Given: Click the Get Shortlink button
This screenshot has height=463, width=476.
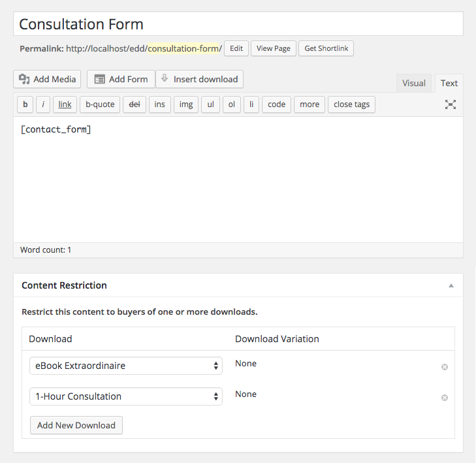Looking at the screenshot, I should tap(326, 48).
